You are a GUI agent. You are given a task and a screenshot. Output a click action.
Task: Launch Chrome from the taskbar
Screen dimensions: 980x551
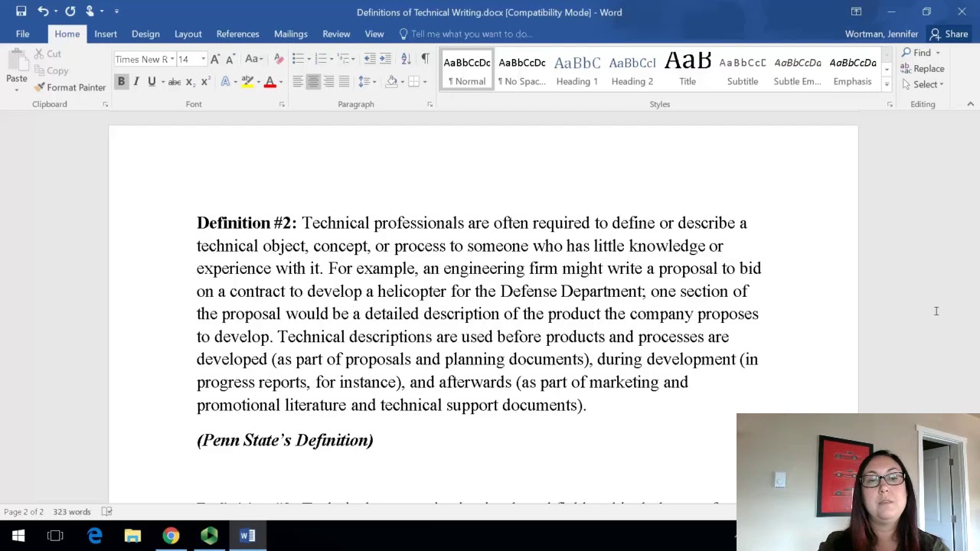click(171, 536)
